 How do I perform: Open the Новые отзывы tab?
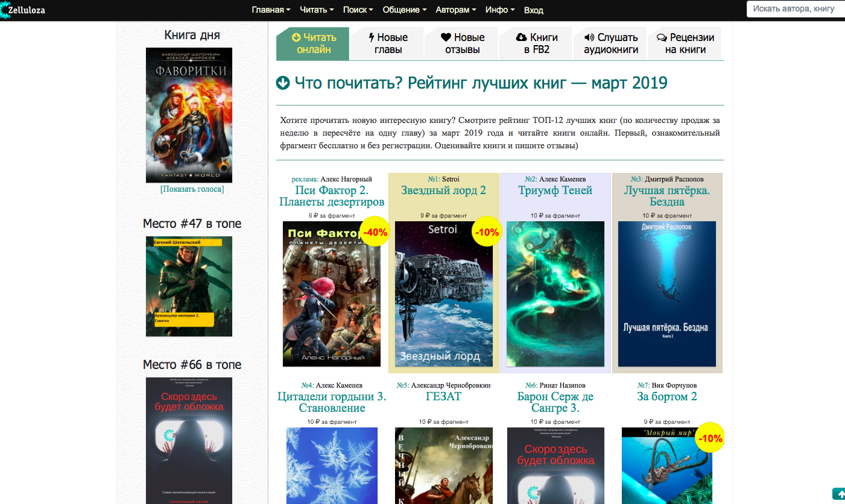click(x=463, y=43)
